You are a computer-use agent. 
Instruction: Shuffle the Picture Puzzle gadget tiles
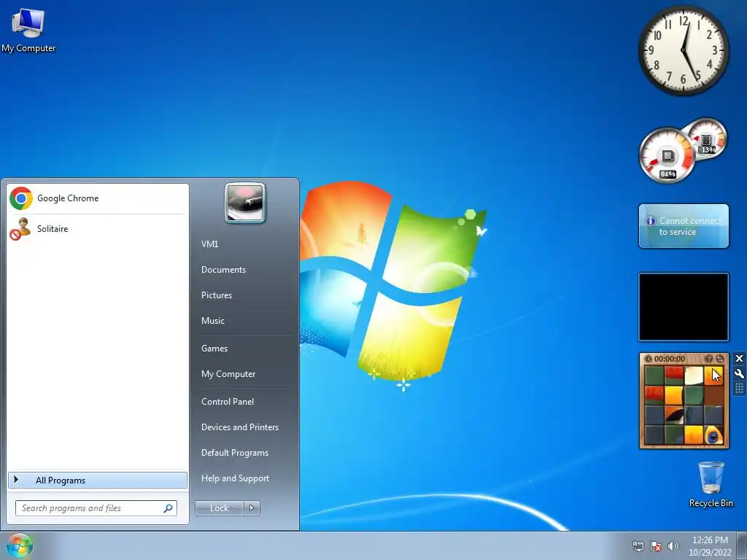pos(720,359)
